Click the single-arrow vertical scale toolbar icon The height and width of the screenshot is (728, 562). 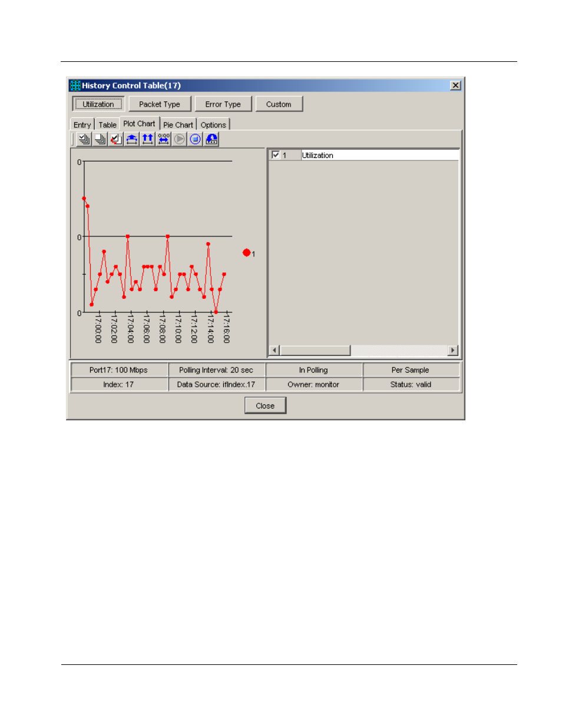tap(132, 139)
